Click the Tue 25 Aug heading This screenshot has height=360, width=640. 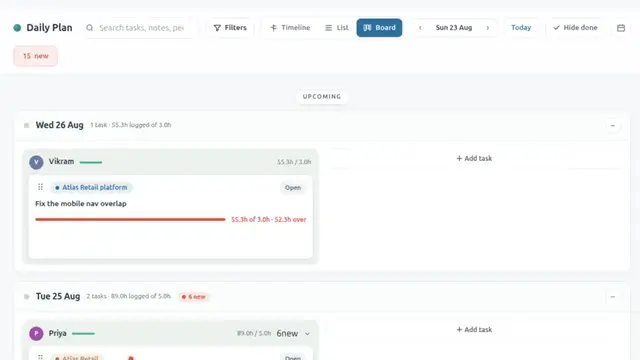pos(58,296)
